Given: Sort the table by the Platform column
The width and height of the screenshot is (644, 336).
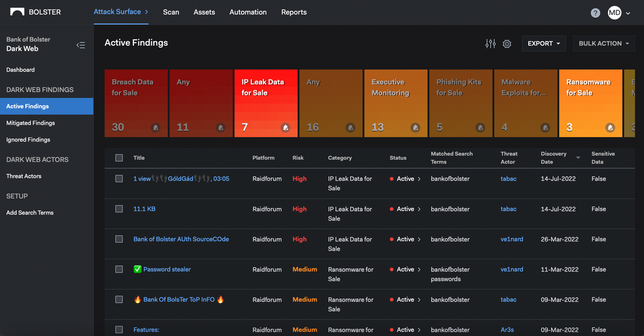Looking at the screenshot, I should coord(263,158).
